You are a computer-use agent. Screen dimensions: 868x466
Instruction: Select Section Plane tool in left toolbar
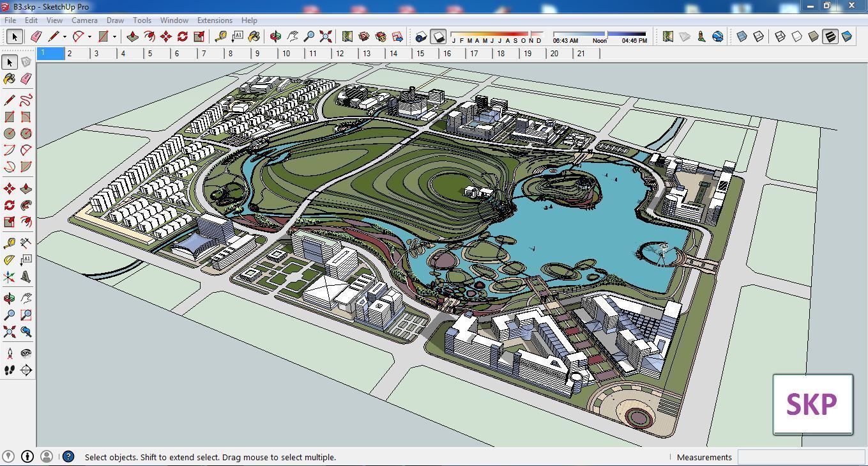[26, 370]
